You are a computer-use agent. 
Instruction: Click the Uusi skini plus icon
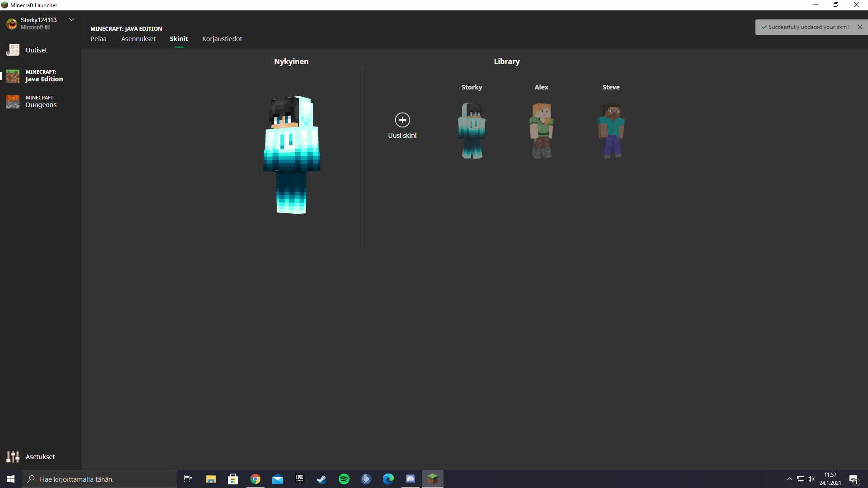(402, 120)
